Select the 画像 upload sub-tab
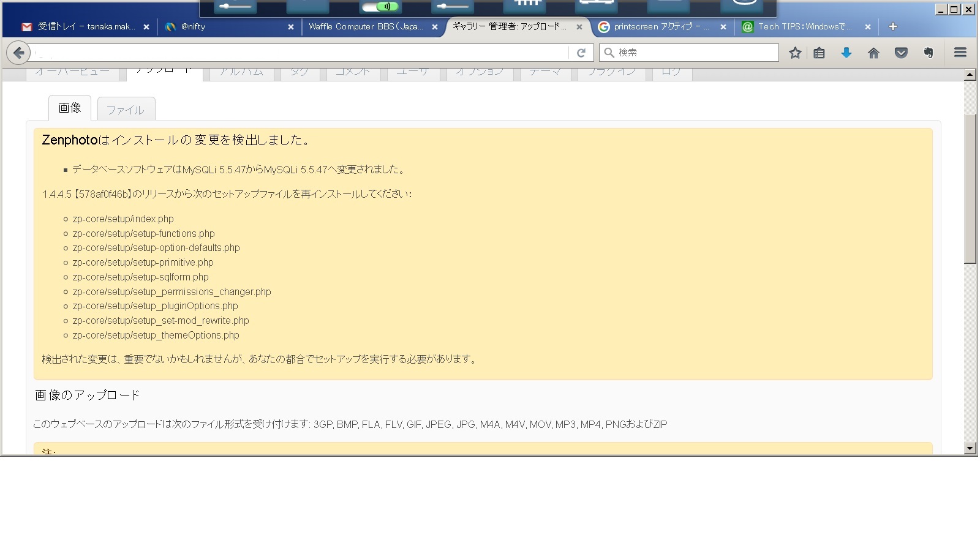This screenshot has width=980, height=551. point(70,108)
